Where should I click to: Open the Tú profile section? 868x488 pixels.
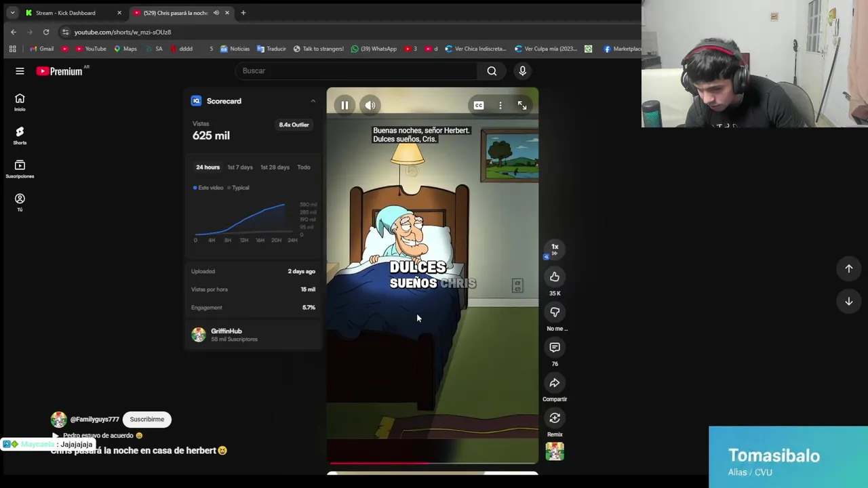pos(20,203)
